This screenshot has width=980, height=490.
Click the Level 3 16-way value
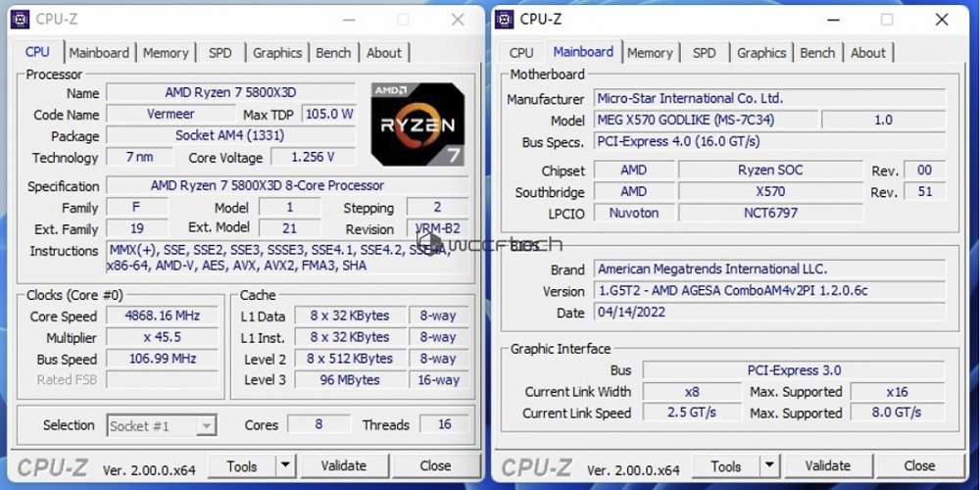(438, 380)
